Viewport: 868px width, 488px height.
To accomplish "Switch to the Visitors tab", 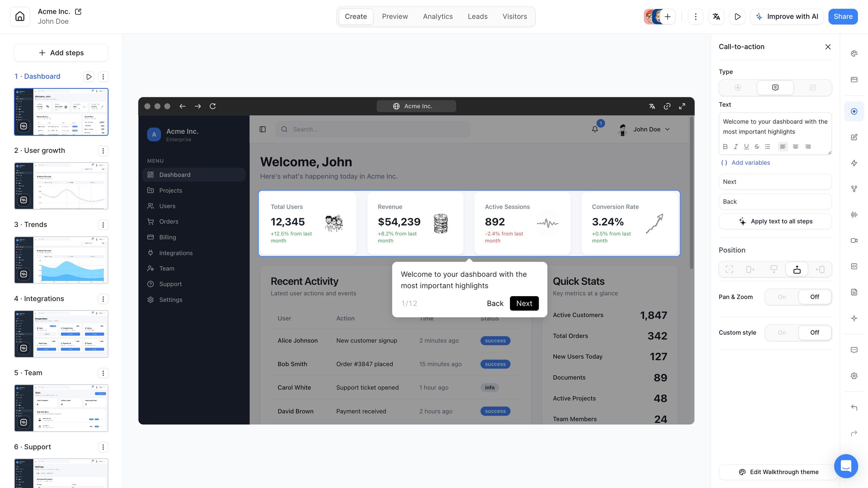I will pos(515,17).
